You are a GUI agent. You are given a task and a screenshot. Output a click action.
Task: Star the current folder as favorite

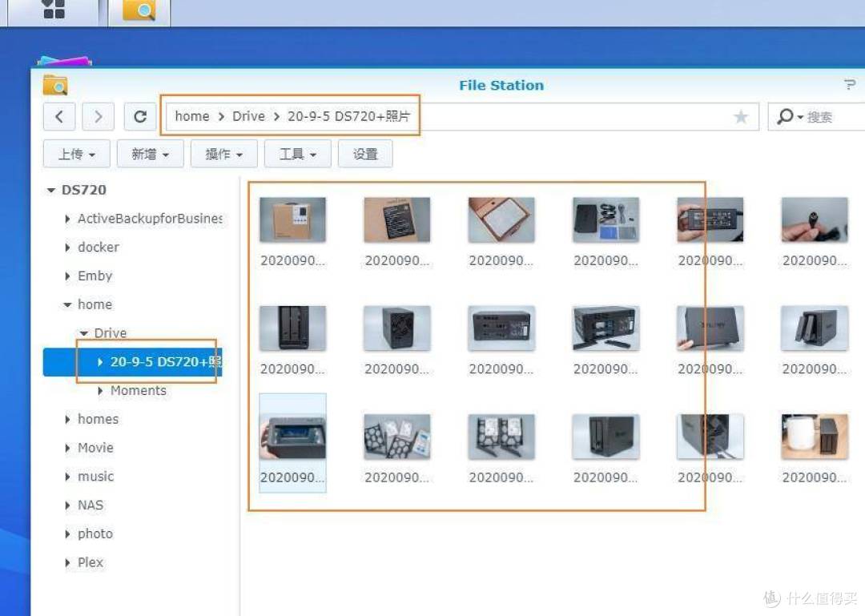pyautogui.click(x=742, y=116)
